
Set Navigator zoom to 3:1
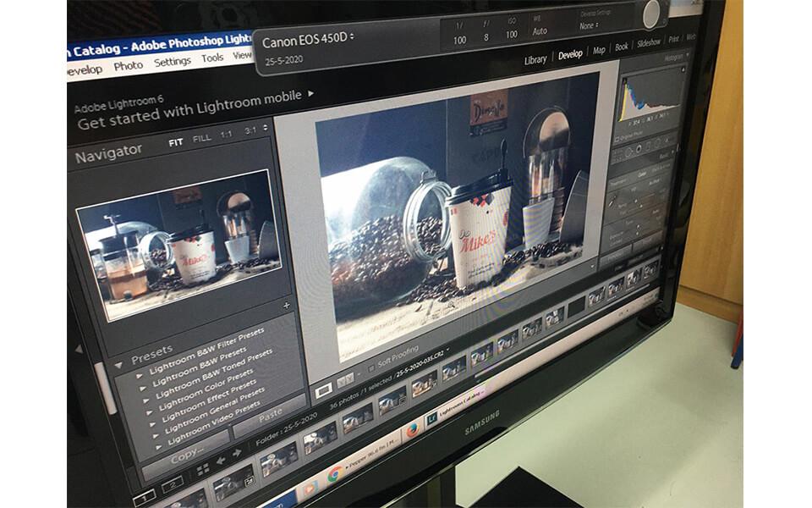[x=250, y=130]
